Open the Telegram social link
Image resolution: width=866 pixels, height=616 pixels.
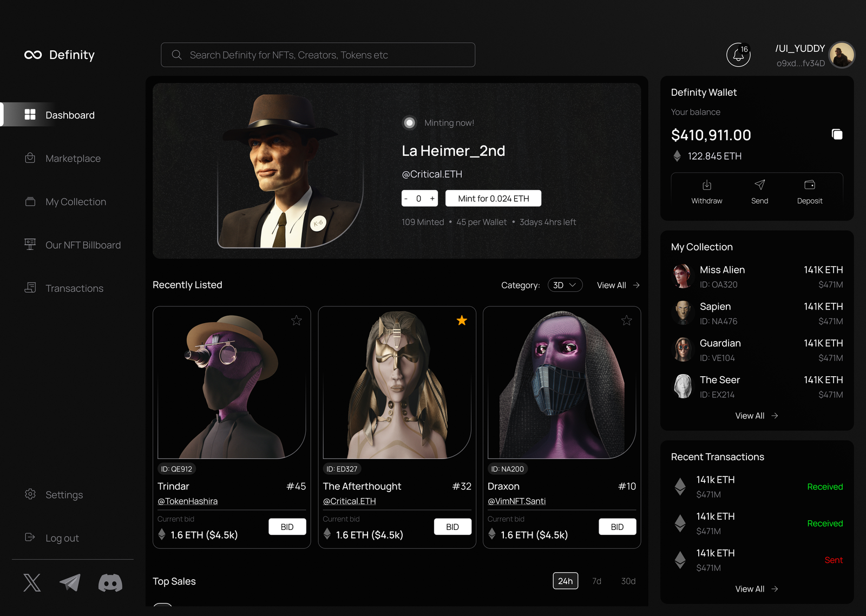[70, 582]
